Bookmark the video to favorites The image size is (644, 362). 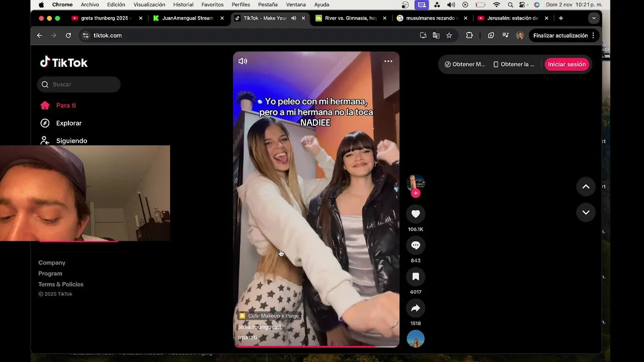click(x=416, y=277)
